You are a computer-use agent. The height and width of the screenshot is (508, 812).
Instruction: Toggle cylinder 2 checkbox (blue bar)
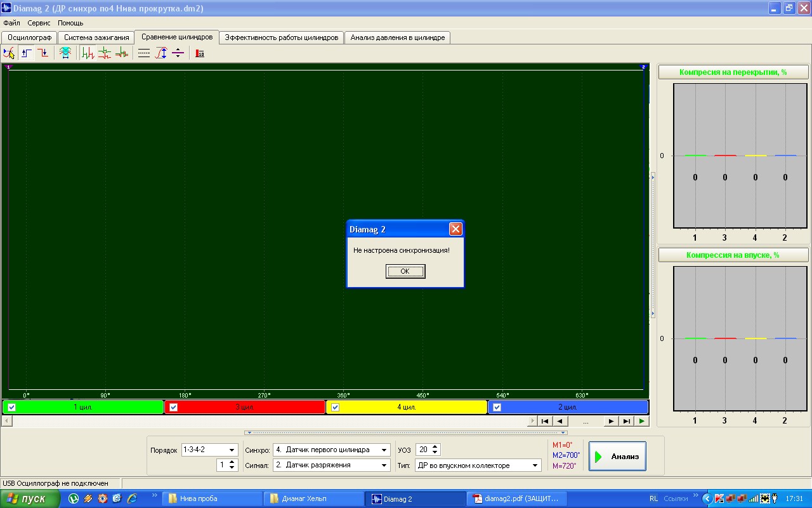point(497,407)
